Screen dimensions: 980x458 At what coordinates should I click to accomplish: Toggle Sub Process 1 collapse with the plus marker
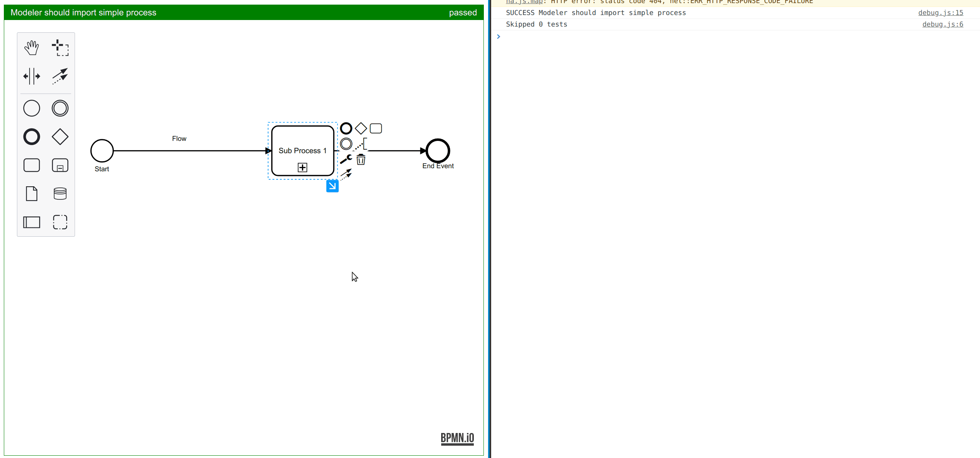tap(302, 167)
